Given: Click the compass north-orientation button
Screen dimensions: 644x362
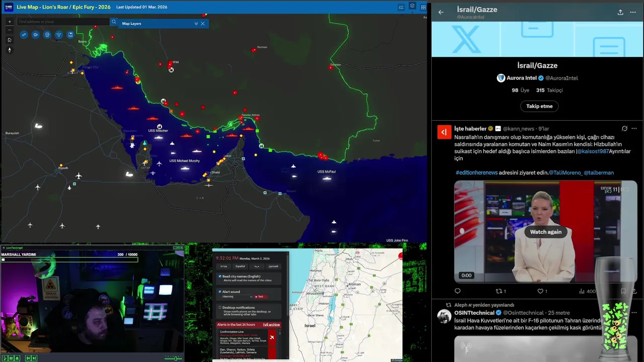Looking at the screenshot, I should click(x=9, y=50).
